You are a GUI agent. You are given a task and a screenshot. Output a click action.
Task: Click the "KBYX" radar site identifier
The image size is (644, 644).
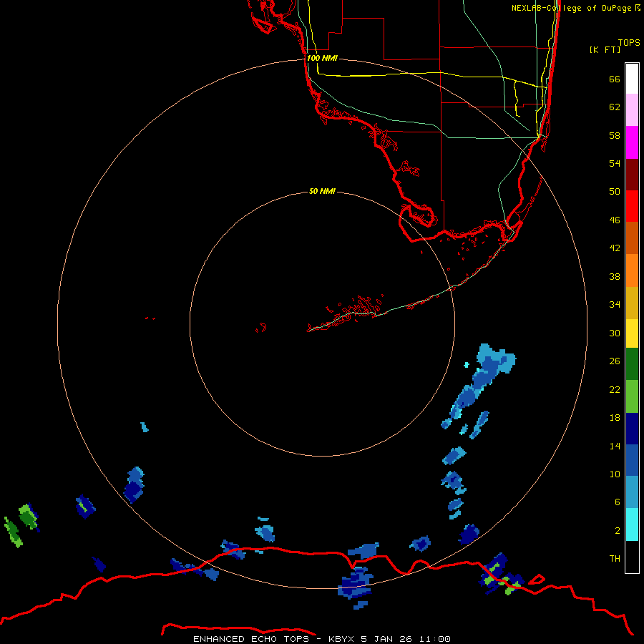pos(341,639)
